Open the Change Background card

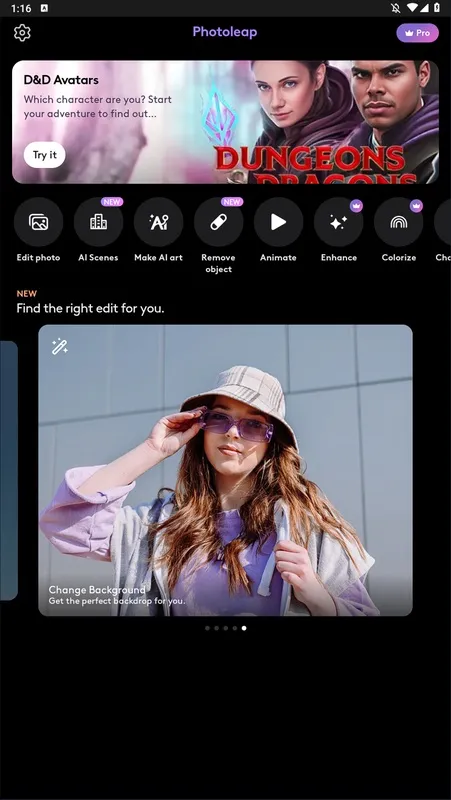[225, 470]
